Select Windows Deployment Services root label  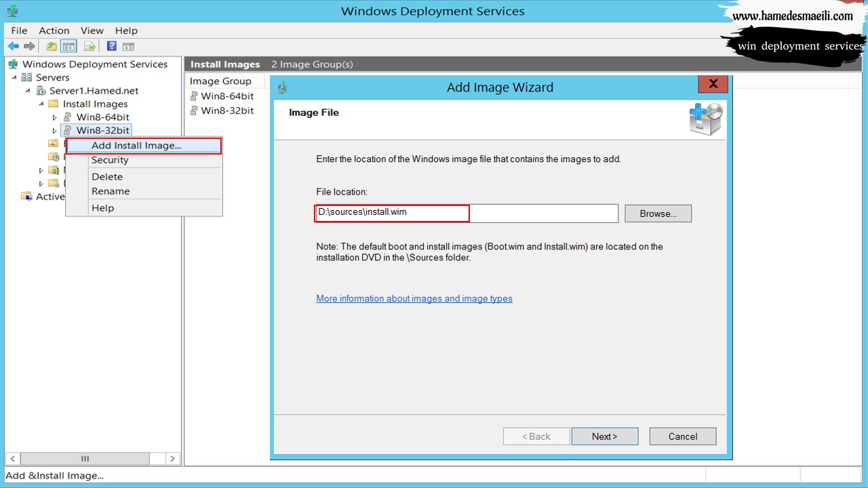click(x=95, y=64)
